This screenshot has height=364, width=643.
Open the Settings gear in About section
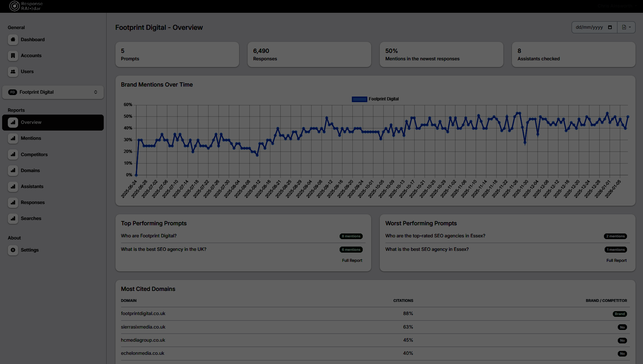[13, 250]
